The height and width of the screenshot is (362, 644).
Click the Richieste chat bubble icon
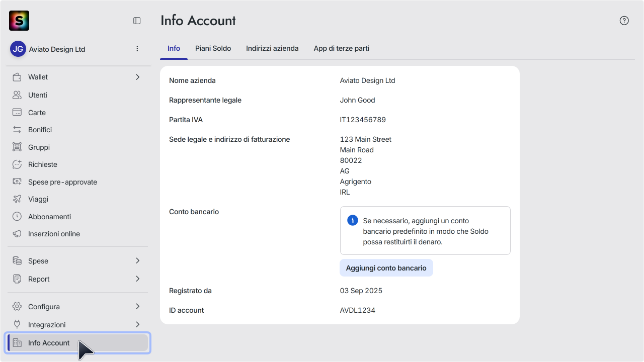click(x=17, y=164)
